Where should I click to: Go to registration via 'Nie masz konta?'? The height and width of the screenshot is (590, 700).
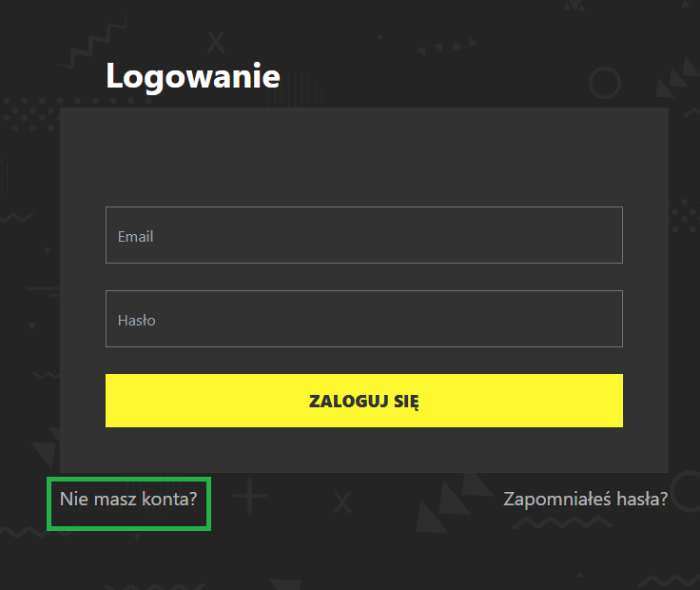click(x=128, y=499)
